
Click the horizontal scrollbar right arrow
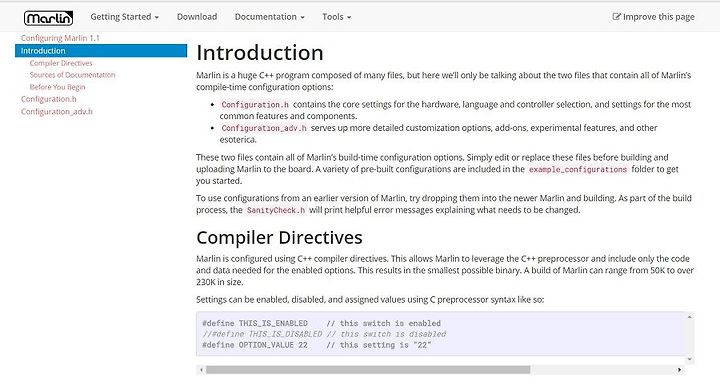(680, 370)
